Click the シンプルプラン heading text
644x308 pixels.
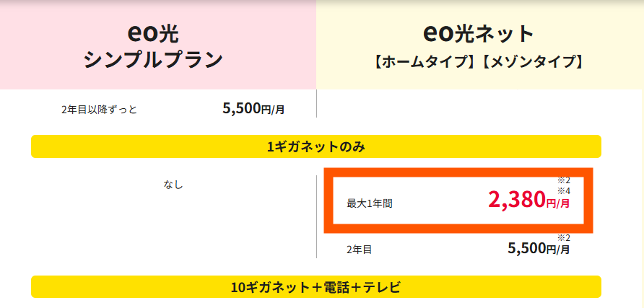point(153,60)
